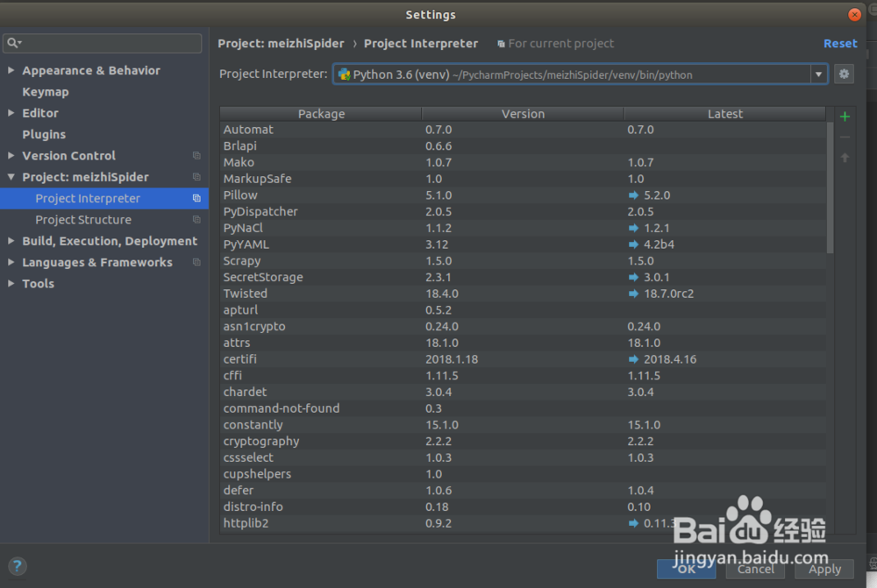Select the constantly package row
877x588 pixels.
pyautogui.click(x=523, y=425)
